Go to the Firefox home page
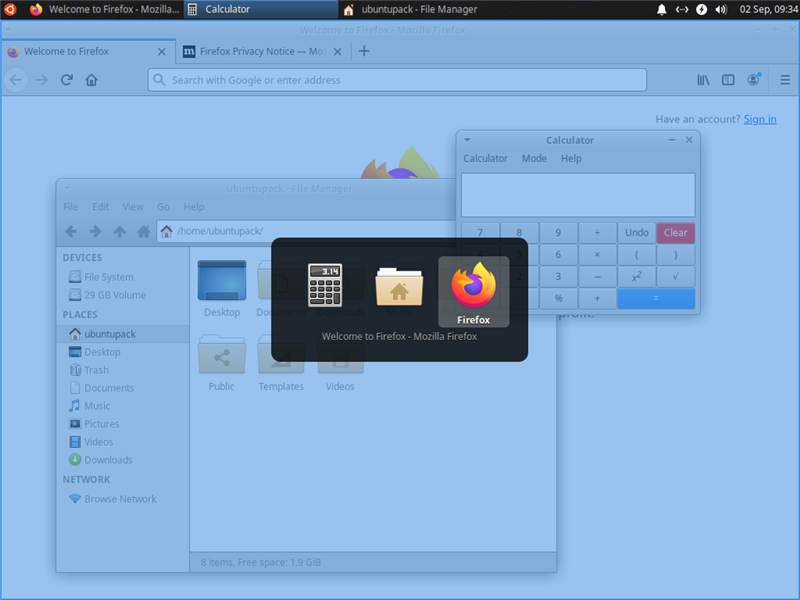 [91, 80]
